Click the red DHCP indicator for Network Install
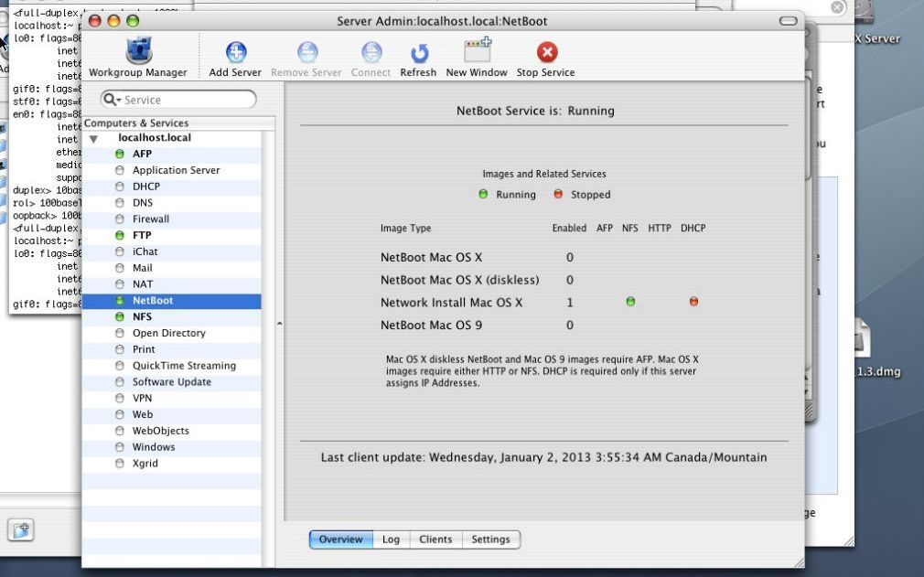The image size is (924, 577). (x=693, y=302)
